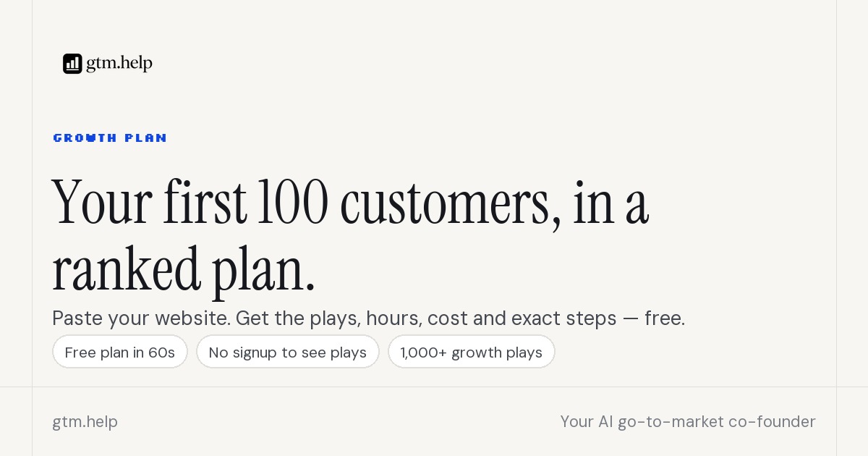This screenshot has width=868, height=456.
Task: Click the word 'website.' in the subheadline
Action: [x=195, y=318]
